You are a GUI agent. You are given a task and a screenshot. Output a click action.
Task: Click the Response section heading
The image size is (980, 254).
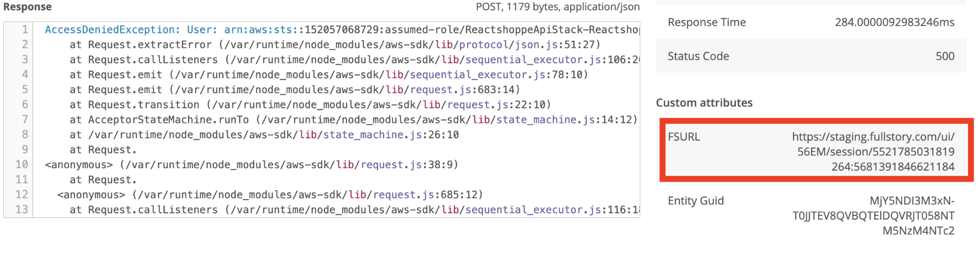(27, 7)
